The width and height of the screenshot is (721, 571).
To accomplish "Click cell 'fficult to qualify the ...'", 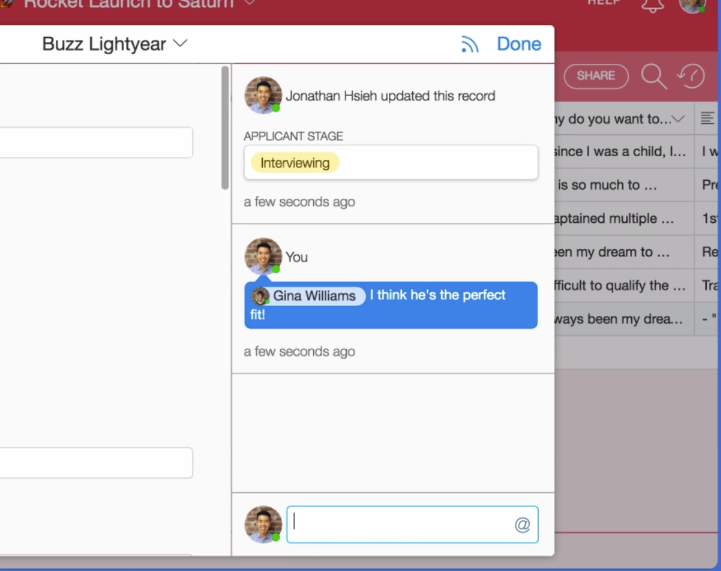I will 624,286.
